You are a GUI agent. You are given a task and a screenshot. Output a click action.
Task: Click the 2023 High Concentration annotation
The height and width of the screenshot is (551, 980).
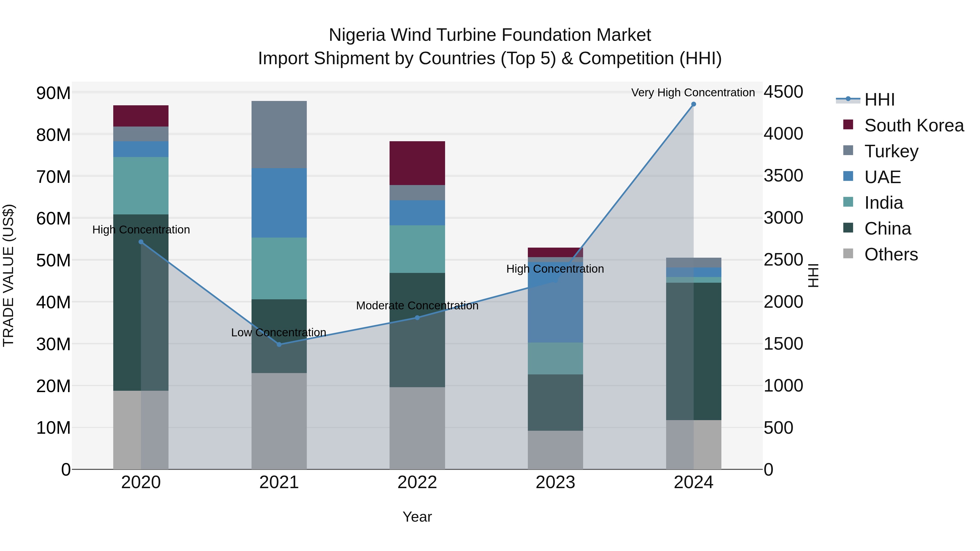[555, 269]
